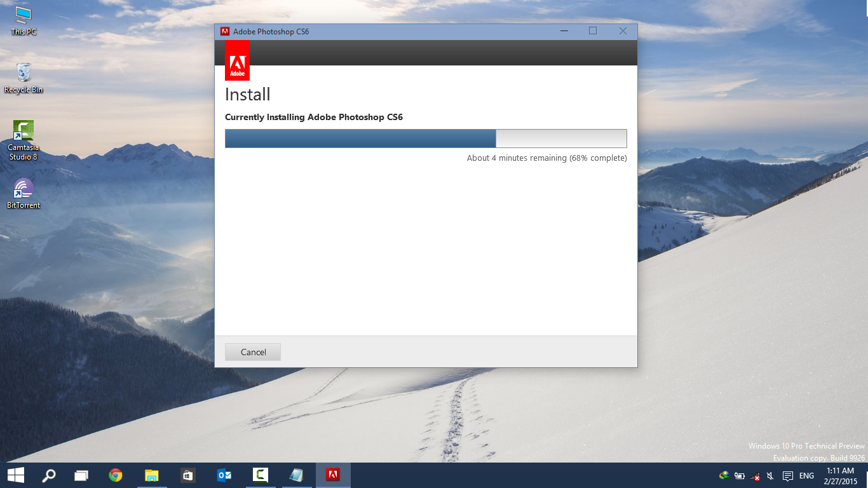This screenshot has width=868, height=488.
Task: Click the installation progress bar
Action: 426,139
